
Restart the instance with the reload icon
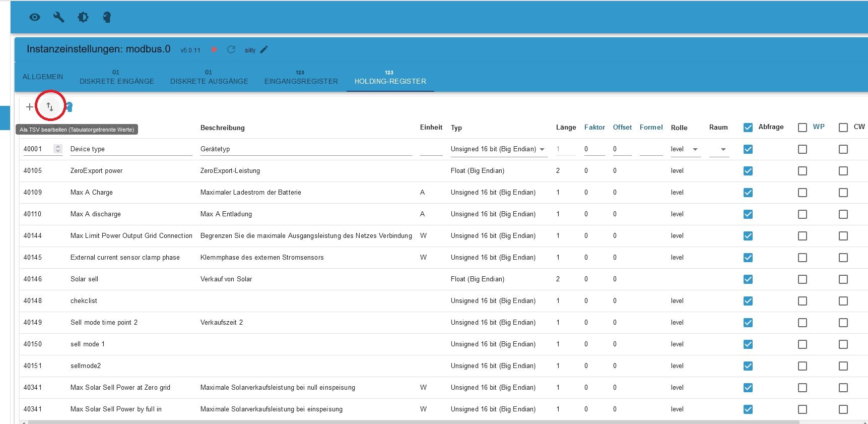231,49
